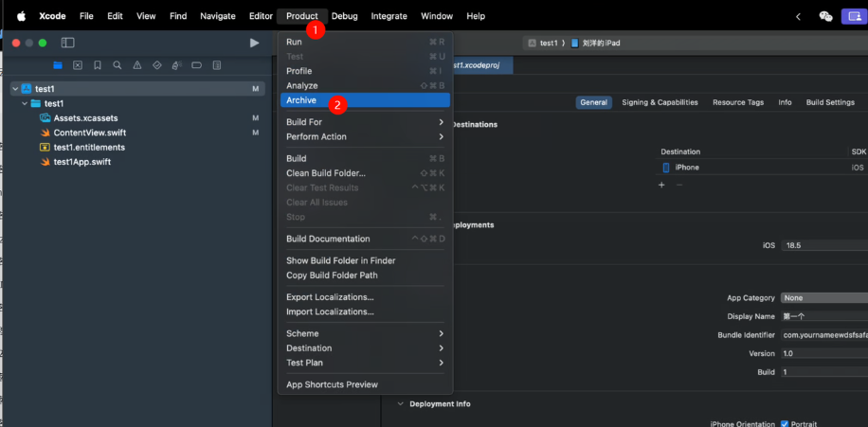Open the App Category dropdown
Image resolution: width=868 pixels, height=427 pixels.
(824, 297)
